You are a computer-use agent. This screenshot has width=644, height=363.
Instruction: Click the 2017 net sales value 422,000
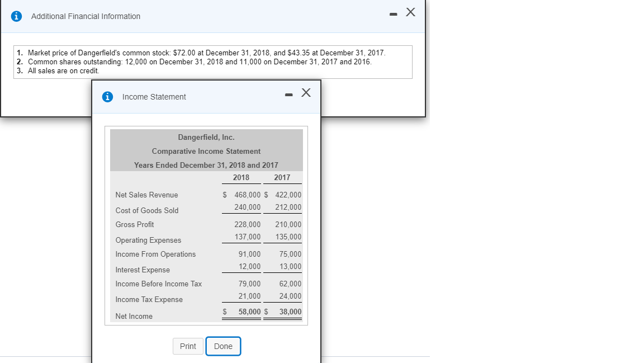click(x=288, y=195)
